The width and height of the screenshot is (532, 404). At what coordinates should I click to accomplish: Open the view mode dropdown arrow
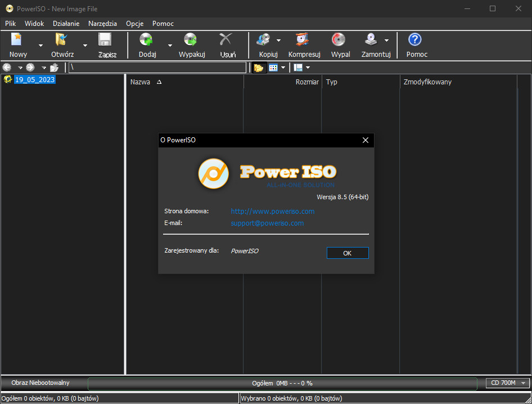tap(283, 68)
